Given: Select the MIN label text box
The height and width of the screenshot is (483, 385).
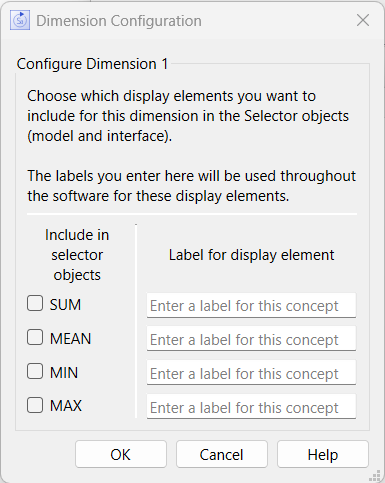Looking at the screenshot, I should [x=251, y=373].
